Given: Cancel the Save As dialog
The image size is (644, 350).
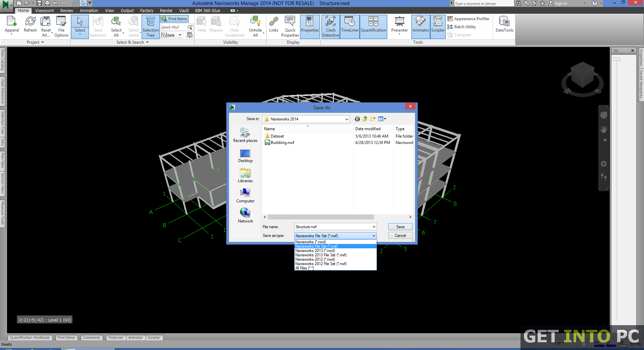Looking at the screenshot, I should pos(400,236).
